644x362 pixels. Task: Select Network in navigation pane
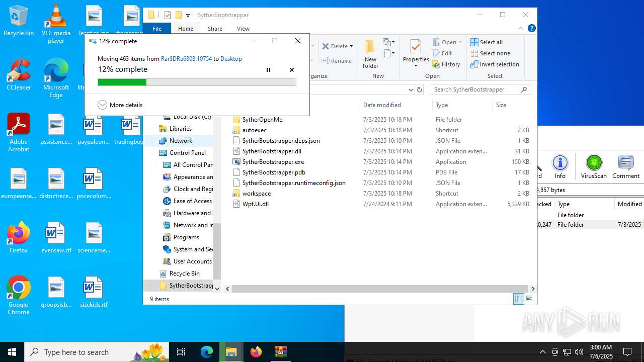tap(181, 141)
